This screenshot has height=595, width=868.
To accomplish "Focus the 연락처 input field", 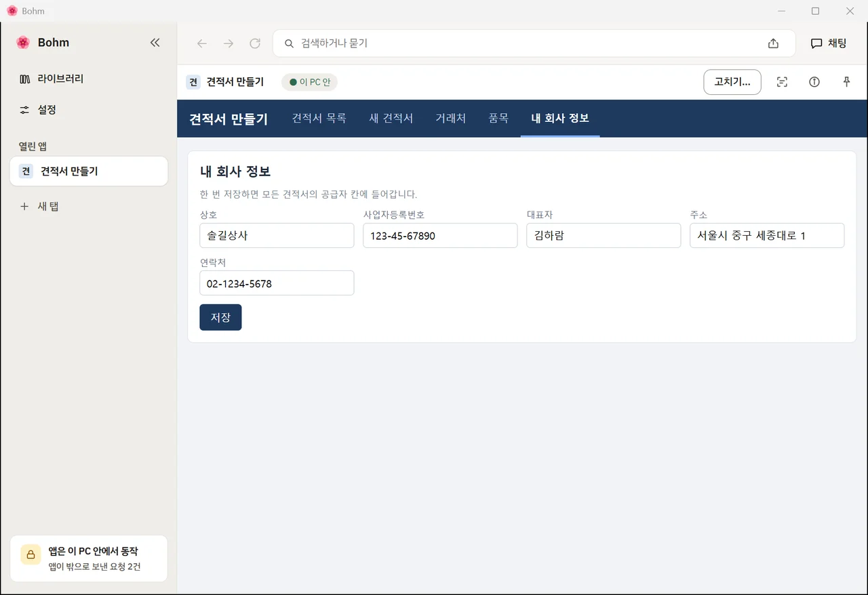I will tap(277, 283).
